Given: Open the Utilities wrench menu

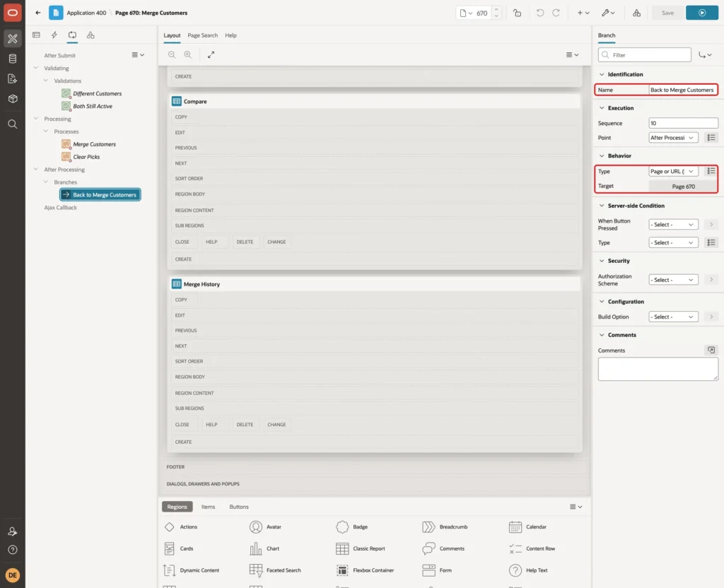Looking at the screenshot, I should coord(607,13).
